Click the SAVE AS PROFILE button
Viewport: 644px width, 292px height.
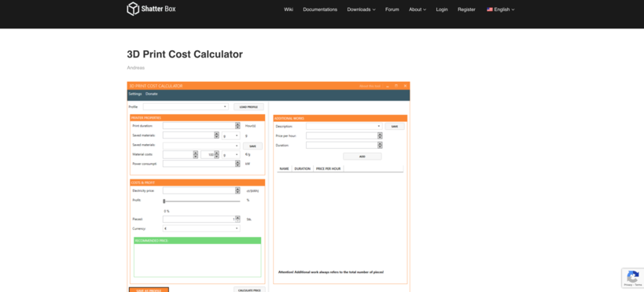click(x=149, y=290)
